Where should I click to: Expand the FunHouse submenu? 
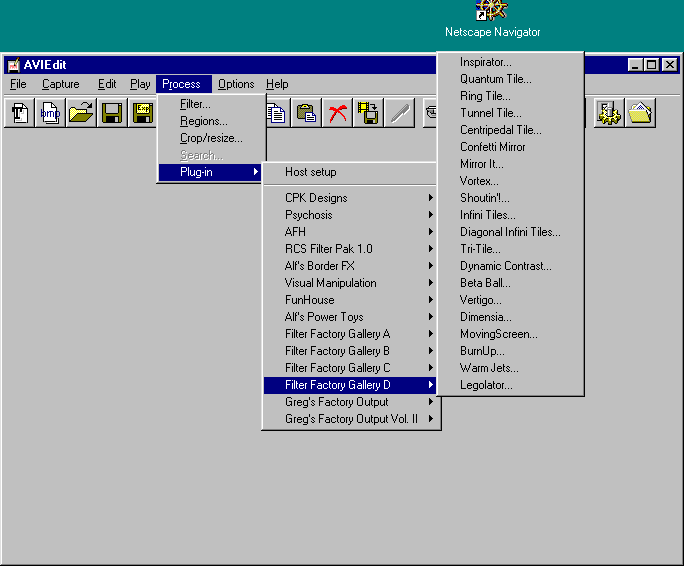(x=351, y=300)
